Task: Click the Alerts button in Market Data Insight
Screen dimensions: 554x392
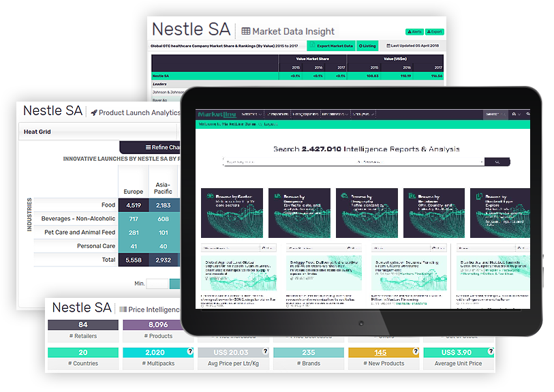Action: tap(414, 31)
